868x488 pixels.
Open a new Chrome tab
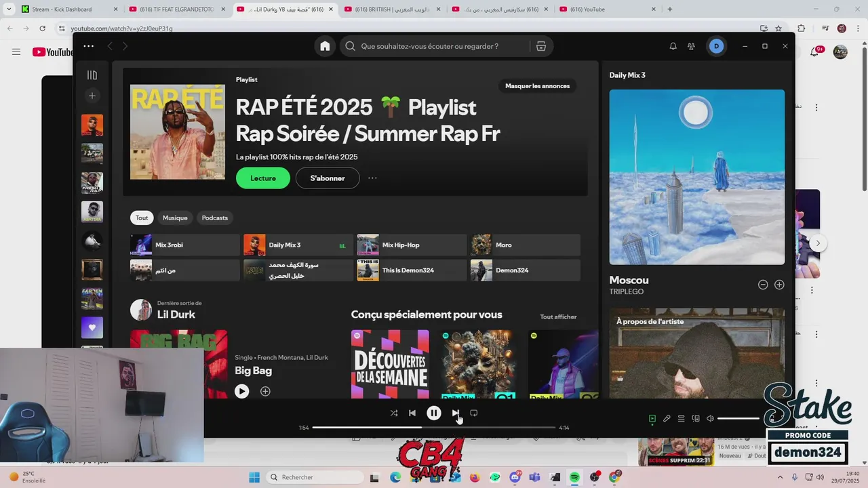point(670,9)
